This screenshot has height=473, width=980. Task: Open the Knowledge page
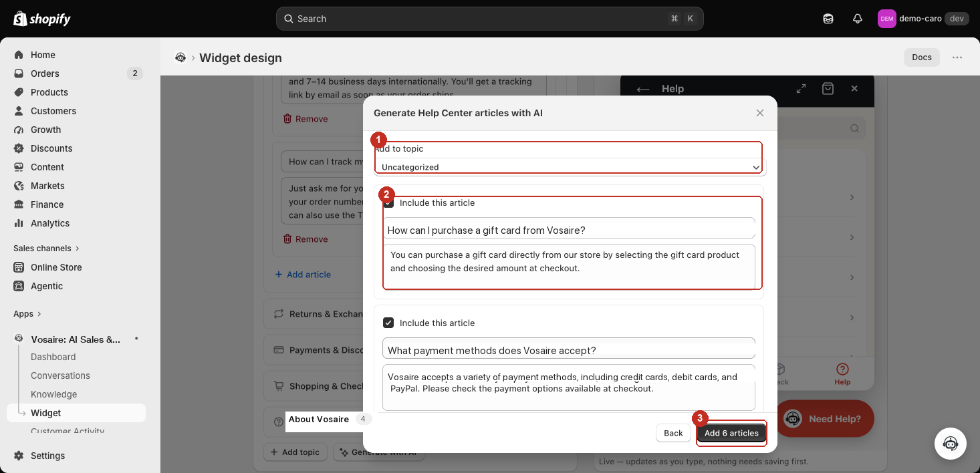coord(54,395)
